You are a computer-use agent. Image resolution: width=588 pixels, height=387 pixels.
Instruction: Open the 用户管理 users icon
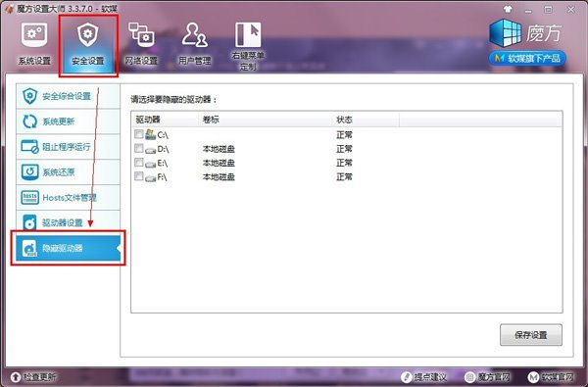click(195, 34)
